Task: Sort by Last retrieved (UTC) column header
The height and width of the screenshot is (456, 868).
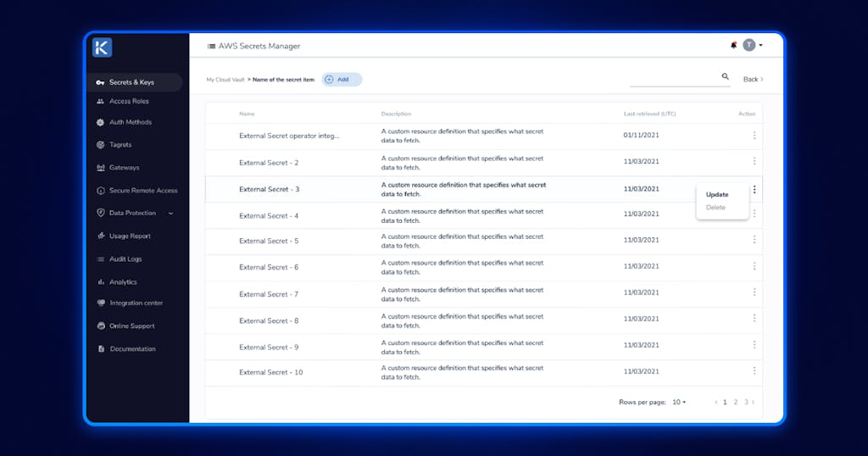Action: tap(649, 114)
